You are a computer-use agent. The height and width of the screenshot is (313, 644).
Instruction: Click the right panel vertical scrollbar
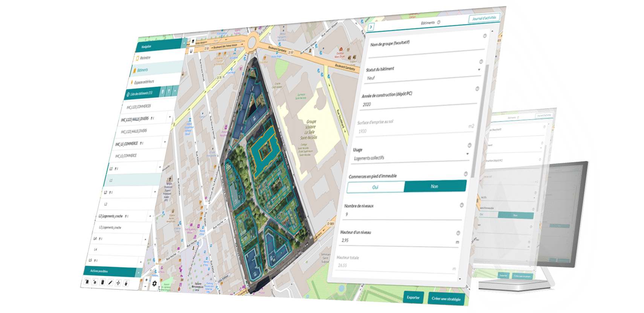481,120
